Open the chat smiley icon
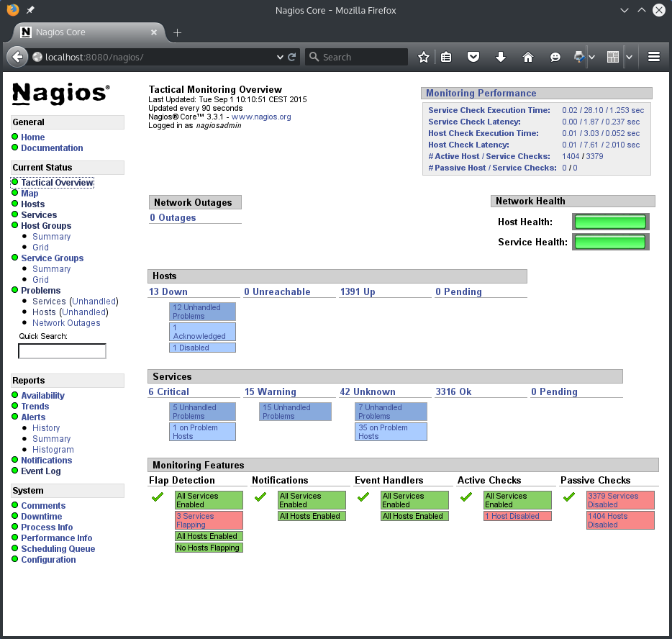 (x=555, y=57)
